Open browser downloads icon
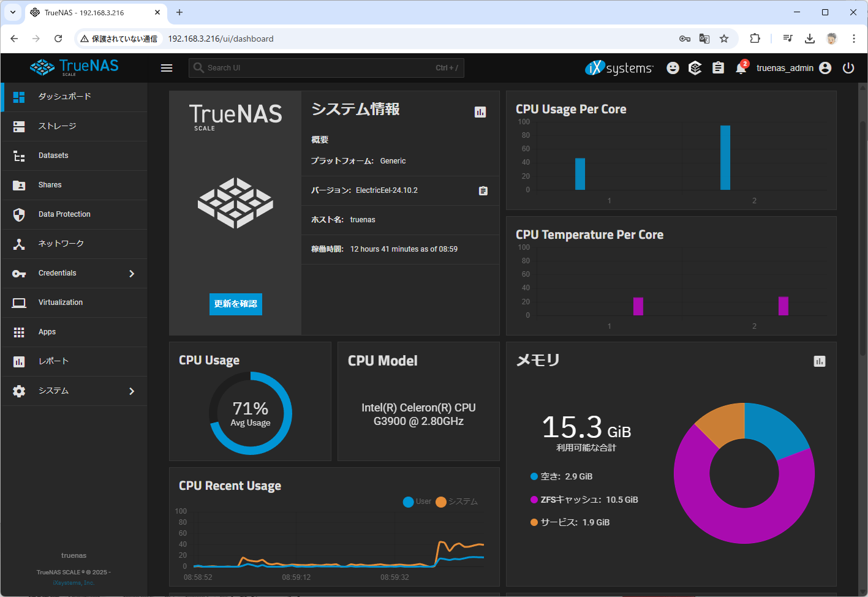Screen dimensions: 868x597 click(x=810, y=39)
